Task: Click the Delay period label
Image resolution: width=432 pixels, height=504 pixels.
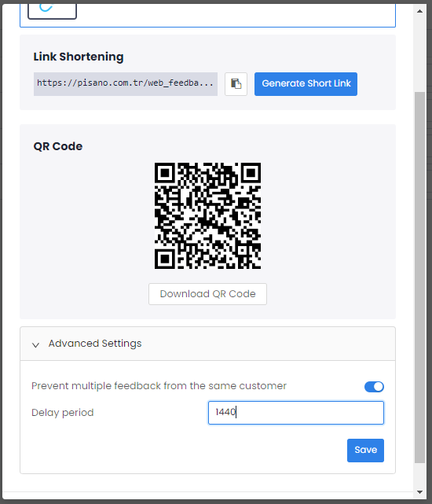Action: pos(63,412)
